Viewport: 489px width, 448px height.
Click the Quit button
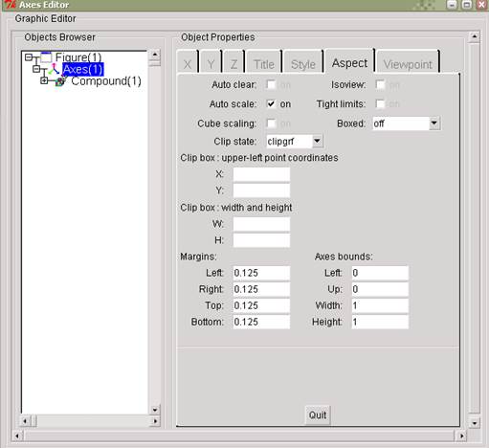click(x=318, y=415)
